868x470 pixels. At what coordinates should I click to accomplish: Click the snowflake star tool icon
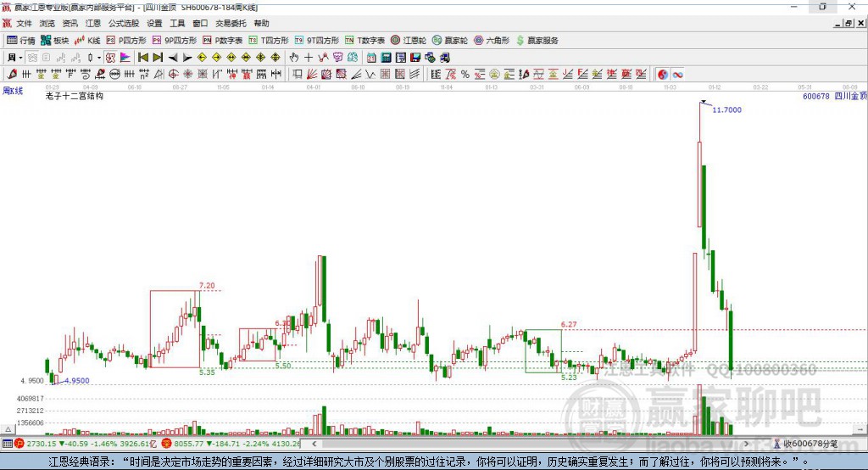(187, 75)
